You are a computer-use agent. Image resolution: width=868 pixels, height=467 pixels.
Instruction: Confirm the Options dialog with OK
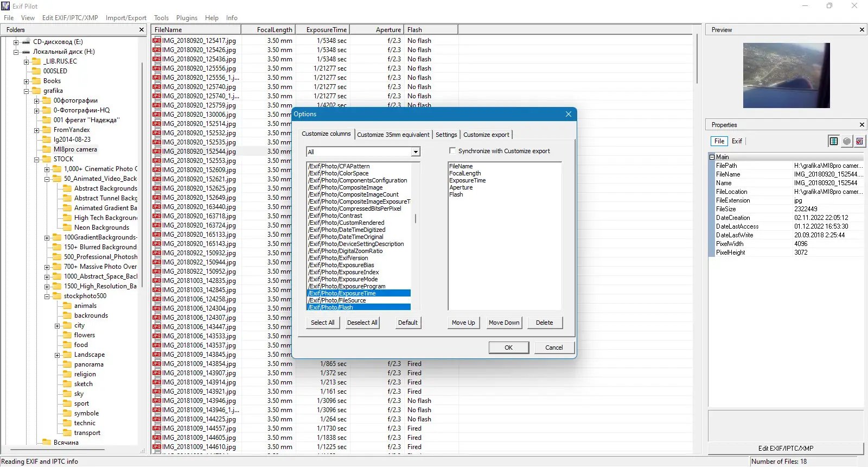pos(509,348)
